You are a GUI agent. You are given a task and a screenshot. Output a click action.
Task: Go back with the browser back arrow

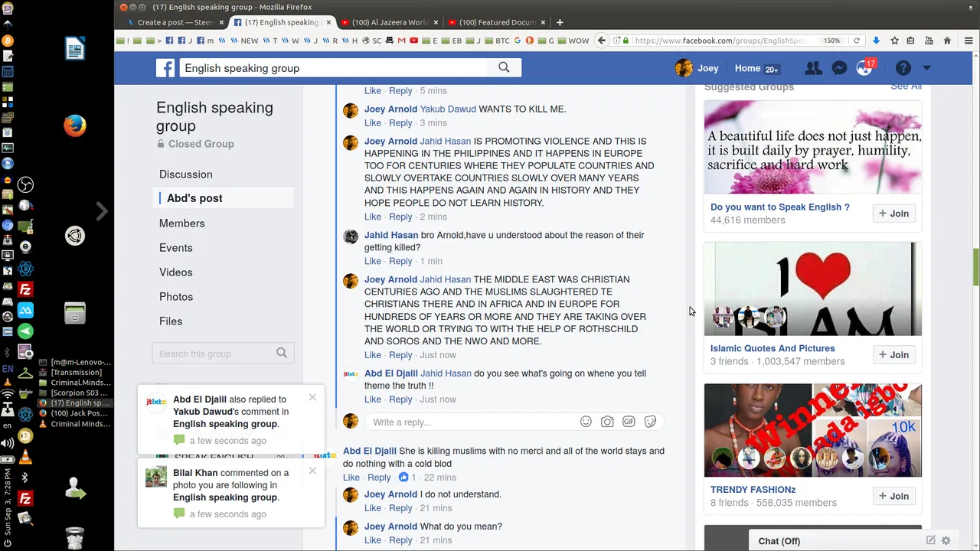(602, 41)
